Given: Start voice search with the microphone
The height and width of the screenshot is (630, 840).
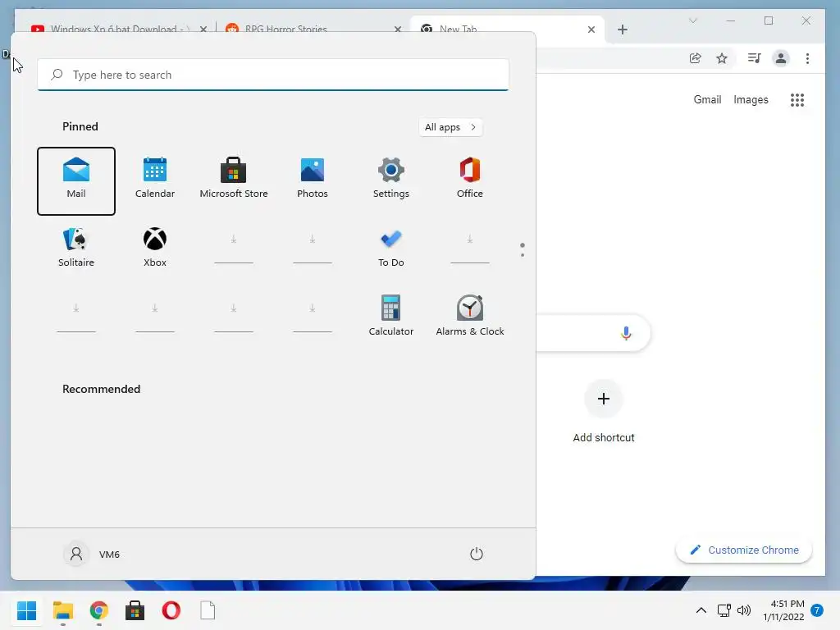Looking at the screenshot, I should [626, 333].
